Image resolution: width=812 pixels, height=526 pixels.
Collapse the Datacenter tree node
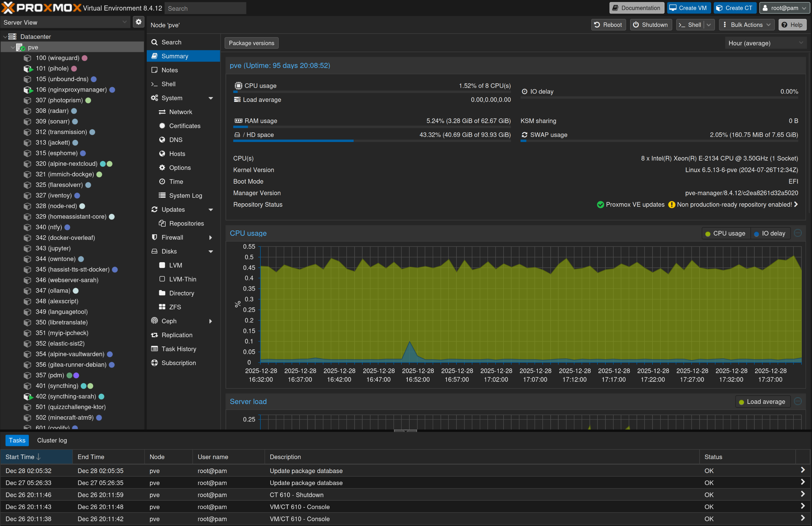pos(5,37)
